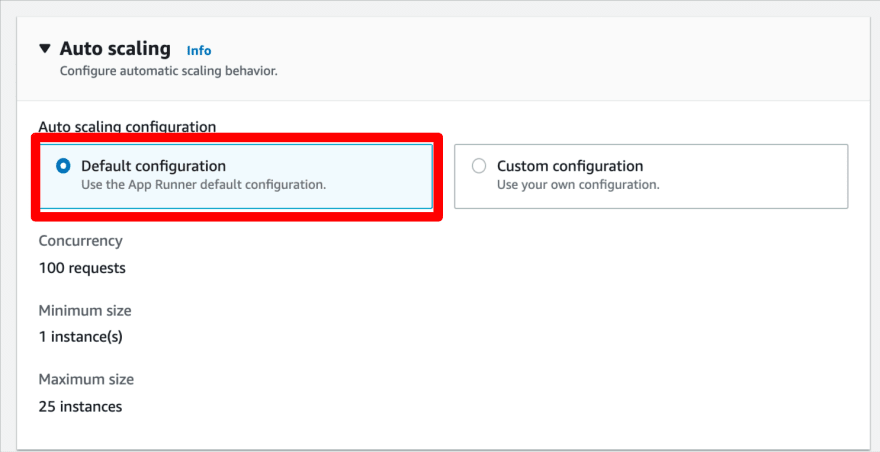Viewport: 880px width, 452px height.
Task: Click the Concurrency label
Action: (x=80, y=241)
